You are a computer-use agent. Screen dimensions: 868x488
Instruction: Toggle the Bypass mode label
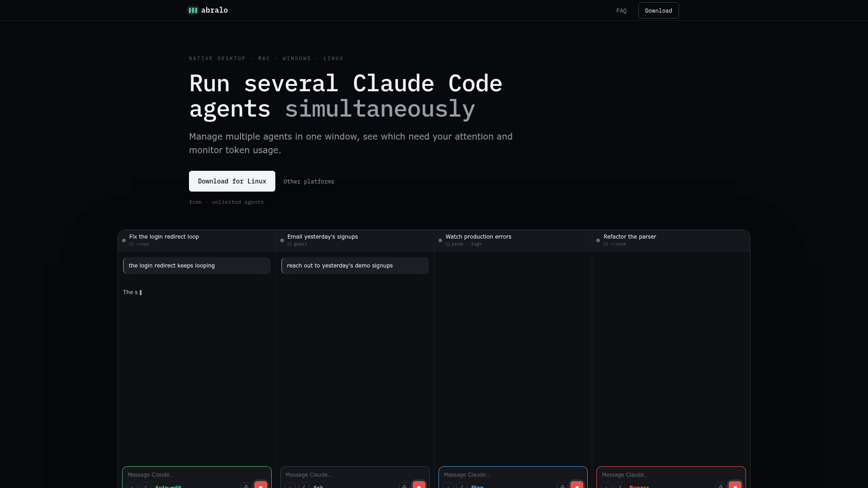tap(639, 486)
